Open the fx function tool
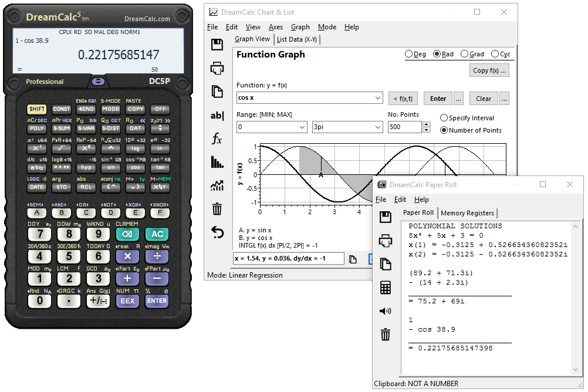This screenshot has width=588, height=392. (217, 139)
